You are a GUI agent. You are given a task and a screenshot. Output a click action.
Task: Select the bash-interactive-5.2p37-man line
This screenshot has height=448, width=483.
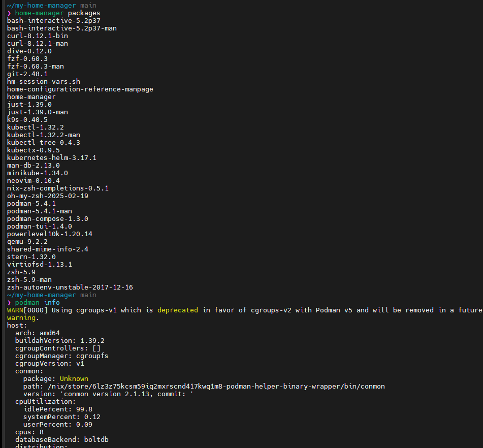62,28
